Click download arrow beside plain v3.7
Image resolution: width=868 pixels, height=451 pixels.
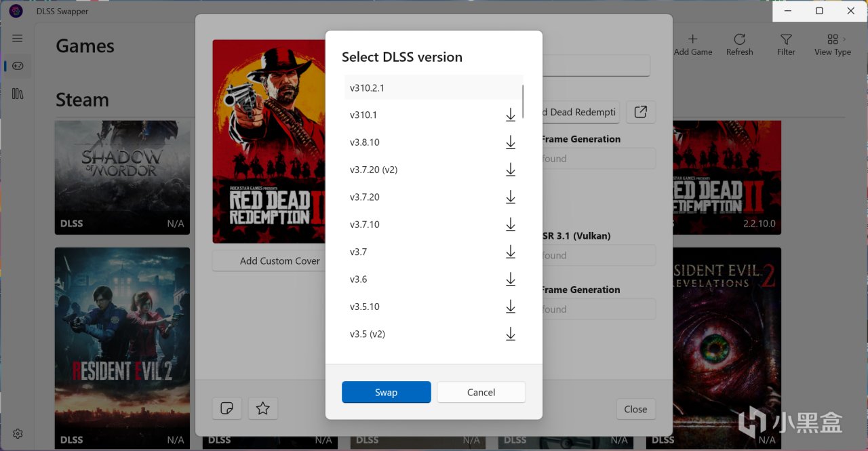(x=511, y=252)
